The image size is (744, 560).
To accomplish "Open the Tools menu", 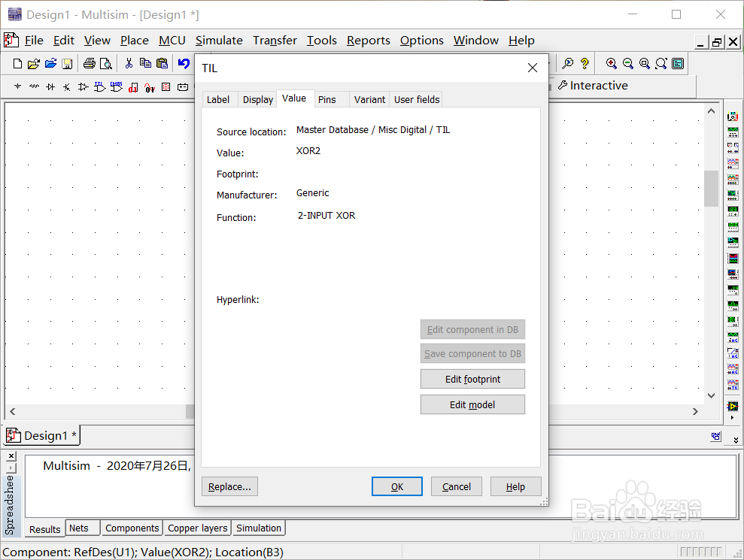I will coord(322,41).
